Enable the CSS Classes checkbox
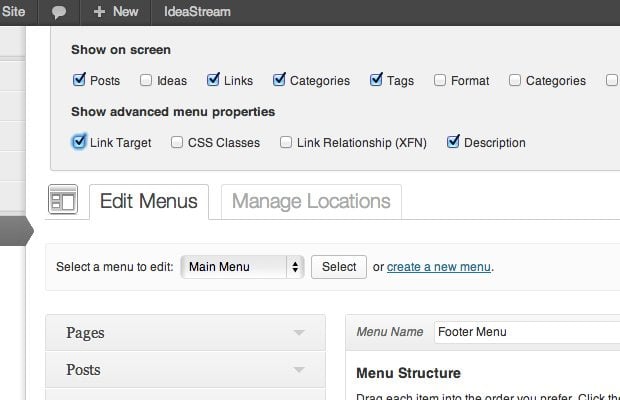 coord(178,142)
